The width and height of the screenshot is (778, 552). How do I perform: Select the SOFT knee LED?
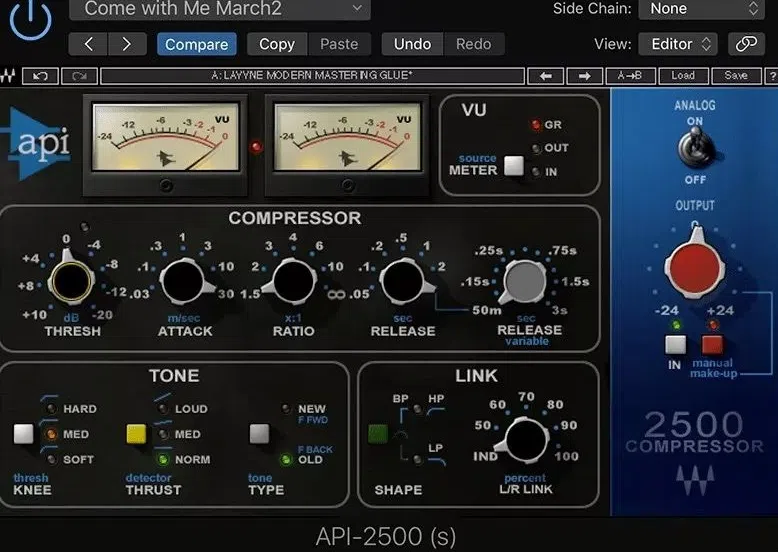click(51, 459)
